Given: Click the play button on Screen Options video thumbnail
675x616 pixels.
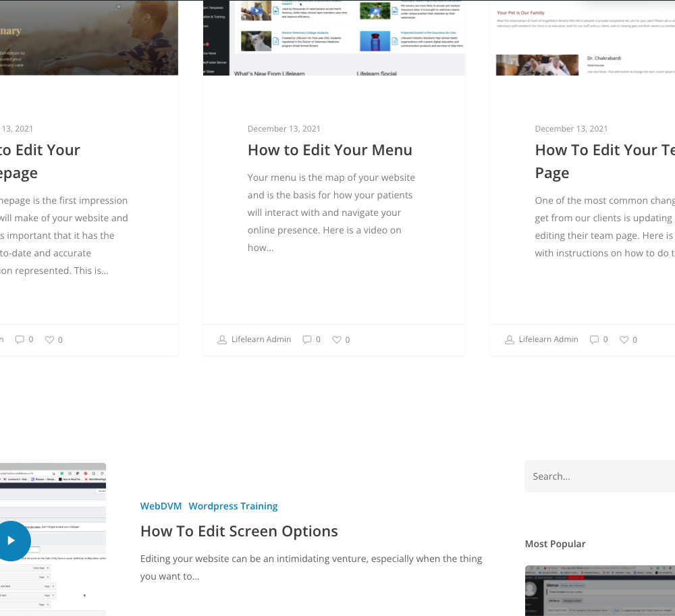Looking at the screenshot, I should tap(11, 540).
